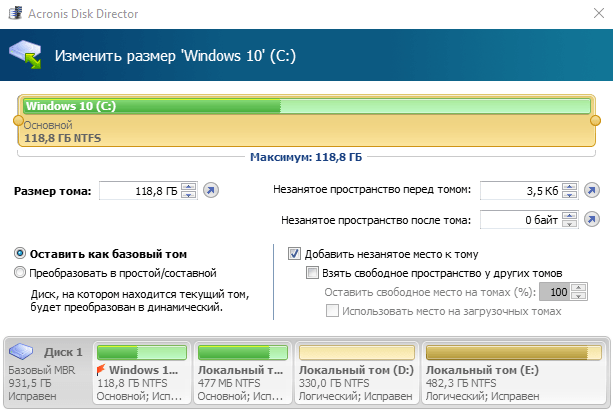Select 'Преобразовать в простой/составной' radio option
This screenshot has height=414, width=613.
(x=20, y=272)
